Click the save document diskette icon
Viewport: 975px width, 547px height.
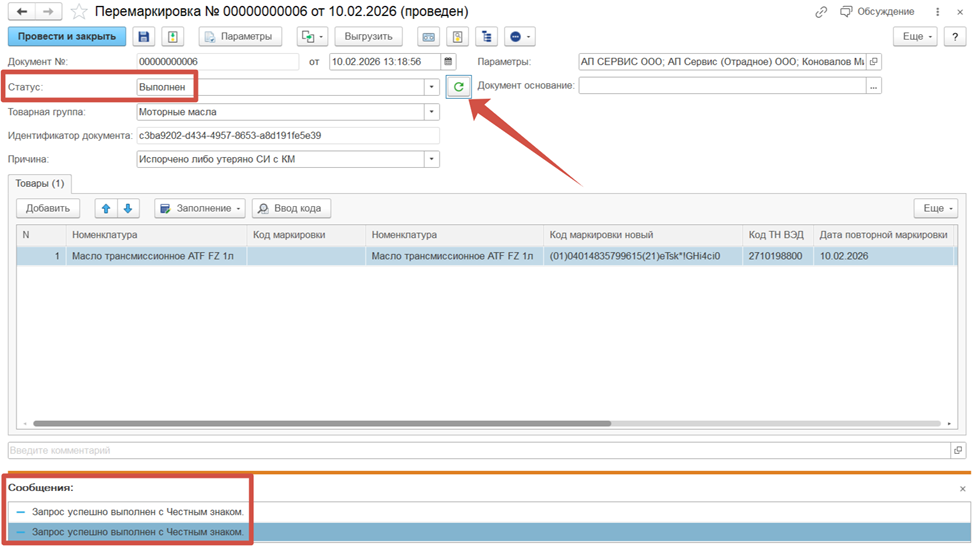pyautogui.click(x=143, y=37)
